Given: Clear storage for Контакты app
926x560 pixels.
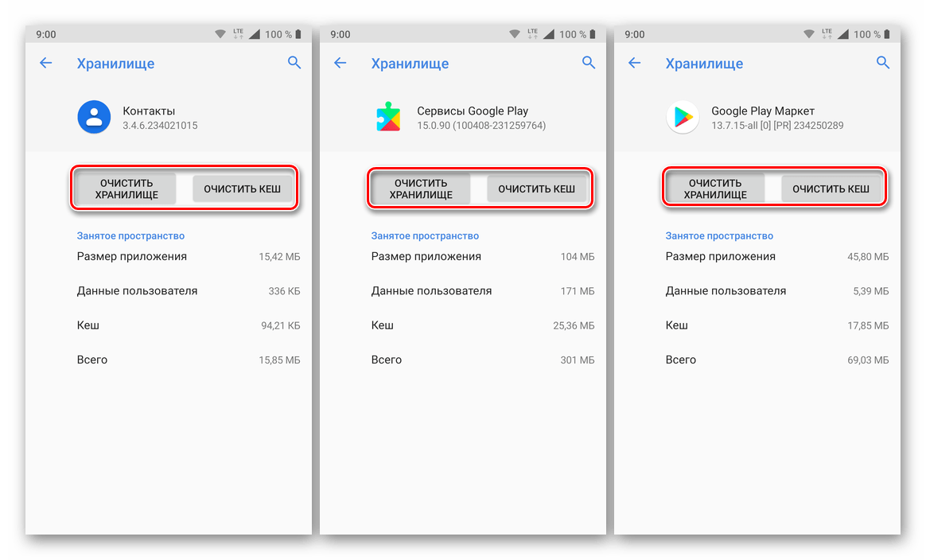Looking at the screenshot, I should pos(126,189).
